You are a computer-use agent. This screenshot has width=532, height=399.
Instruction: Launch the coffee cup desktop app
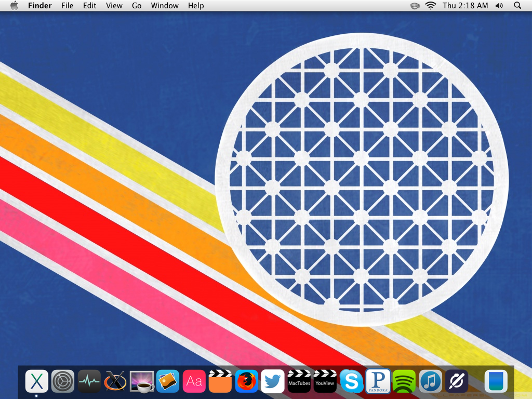click(x=142, y=382)
